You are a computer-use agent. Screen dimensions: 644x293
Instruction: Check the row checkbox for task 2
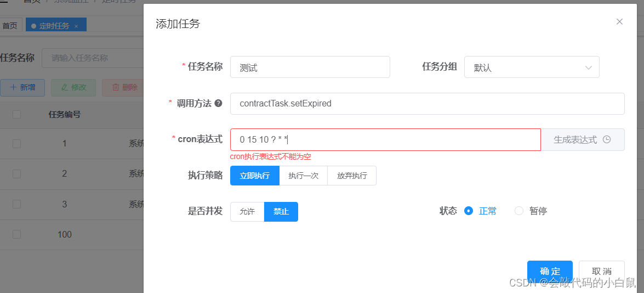[x=16, y=174]
